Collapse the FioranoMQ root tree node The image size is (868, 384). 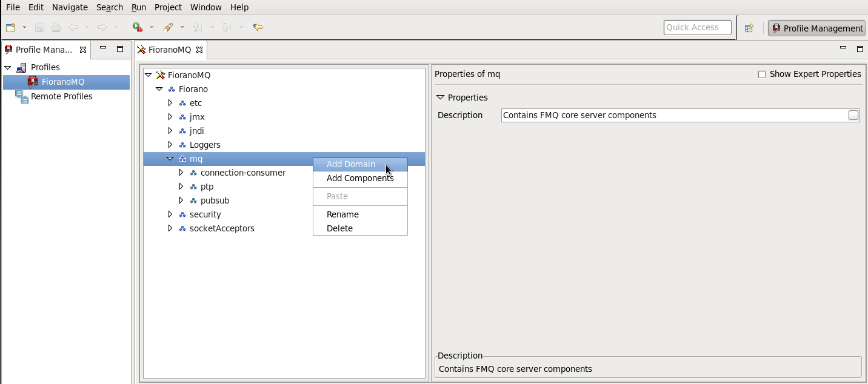click(x=149, y=75)
